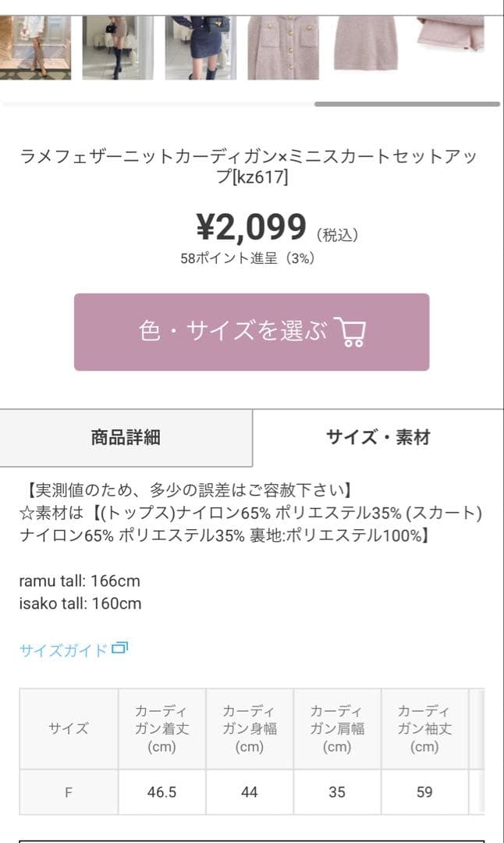Click the size F row cell
The height and width of the screenshot is (843, 504).
click(x=69, y=792)
